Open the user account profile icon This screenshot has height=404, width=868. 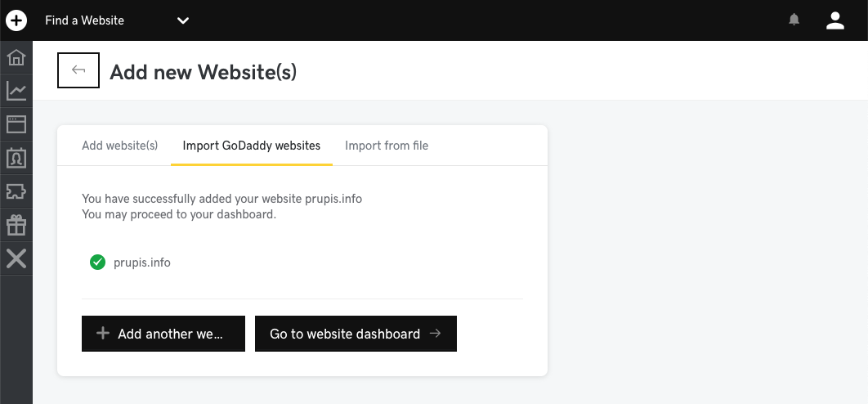click(834, 20)
